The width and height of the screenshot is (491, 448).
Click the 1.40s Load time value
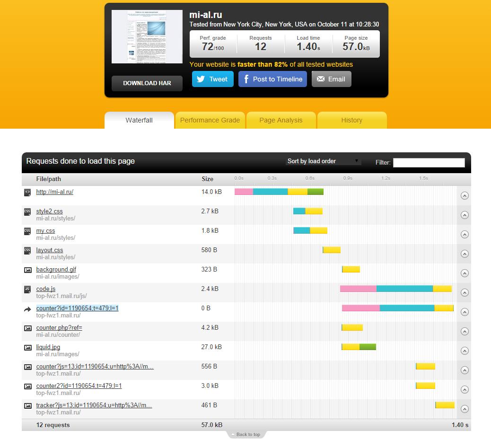tap(308, 47)
